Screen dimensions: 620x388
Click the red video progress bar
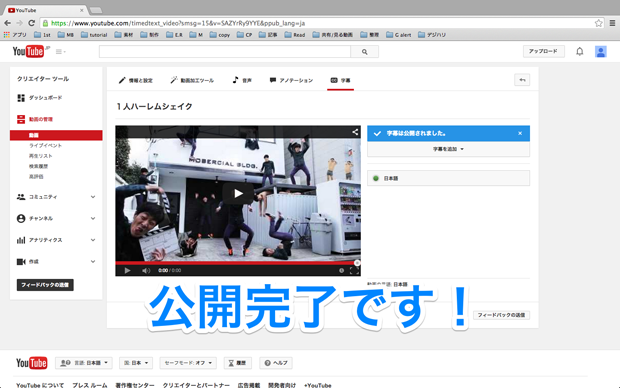[x=238, y=263]
